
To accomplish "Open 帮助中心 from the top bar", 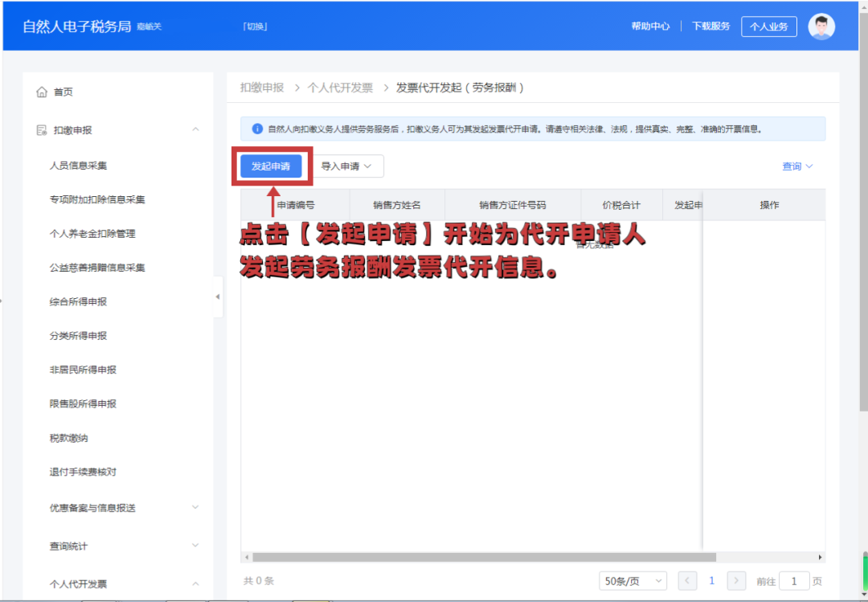I will coord(650,26).
